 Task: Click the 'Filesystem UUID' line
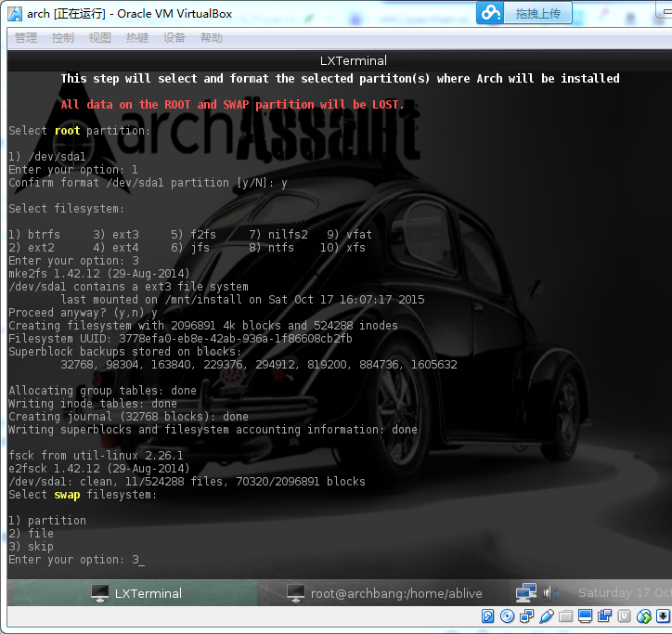point(180,339)
